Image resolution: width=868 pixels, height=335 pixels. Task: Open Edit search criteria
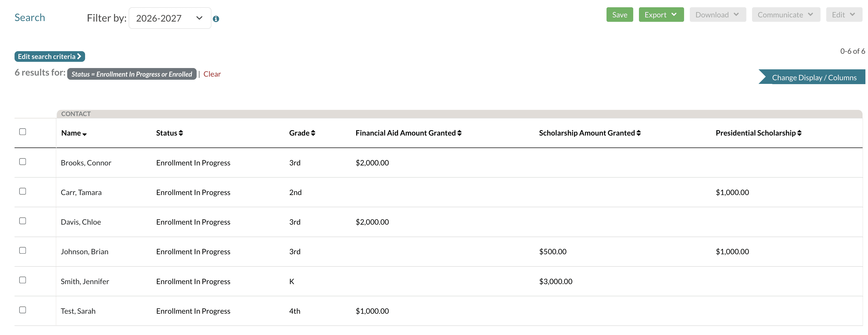pyautogui.click(x=50, y=56)
